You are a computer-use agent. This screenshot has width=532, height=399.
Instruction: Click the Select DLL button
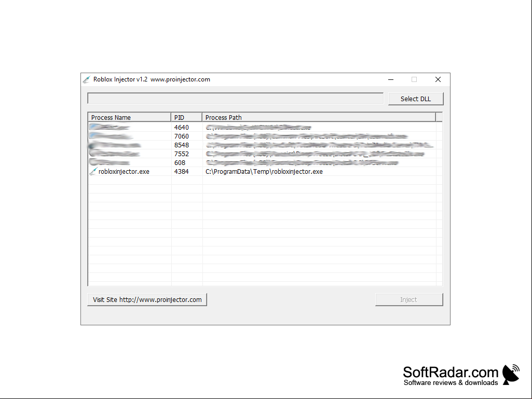[x=416, y=99]
